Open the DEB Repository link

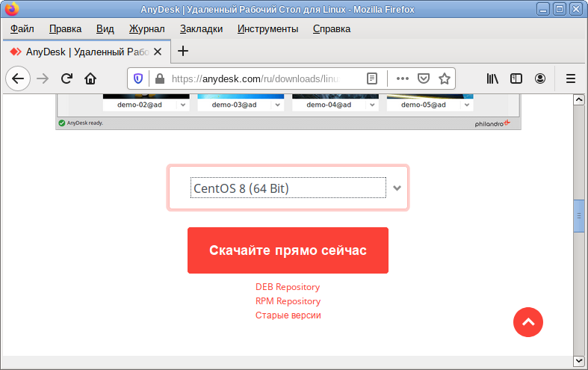point(288,287)
